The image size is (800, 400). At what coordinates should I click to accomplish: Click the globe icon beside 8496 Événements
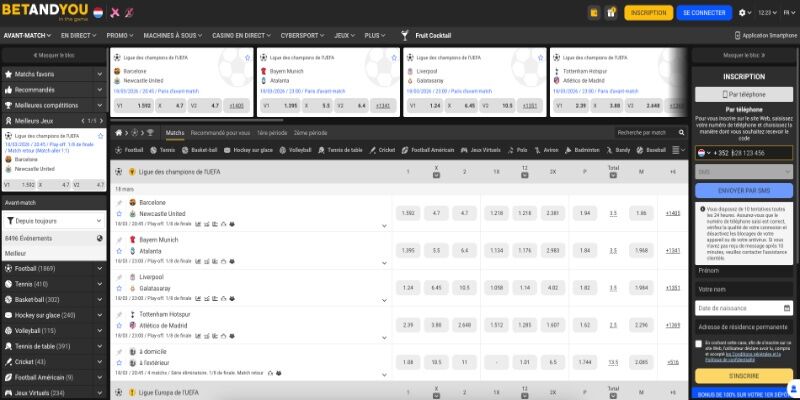99,238
